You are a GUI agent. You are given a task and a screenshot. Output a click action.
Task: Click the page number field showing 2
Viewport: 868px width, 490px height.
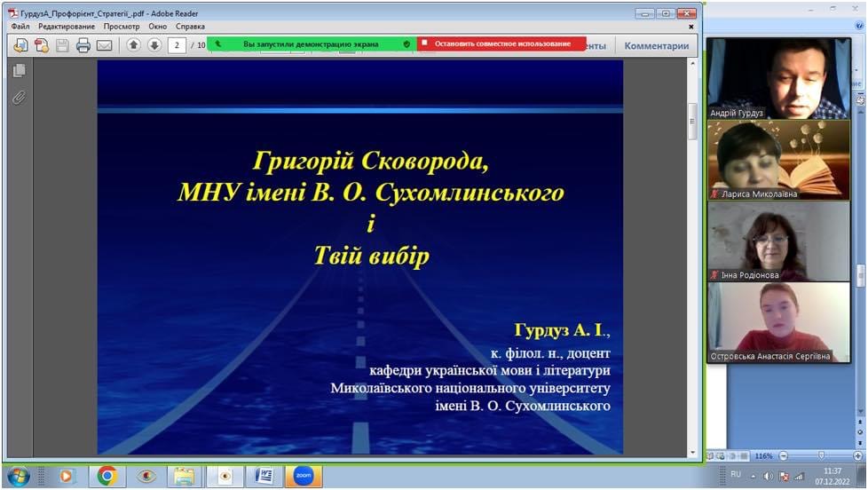pos(177,45)
